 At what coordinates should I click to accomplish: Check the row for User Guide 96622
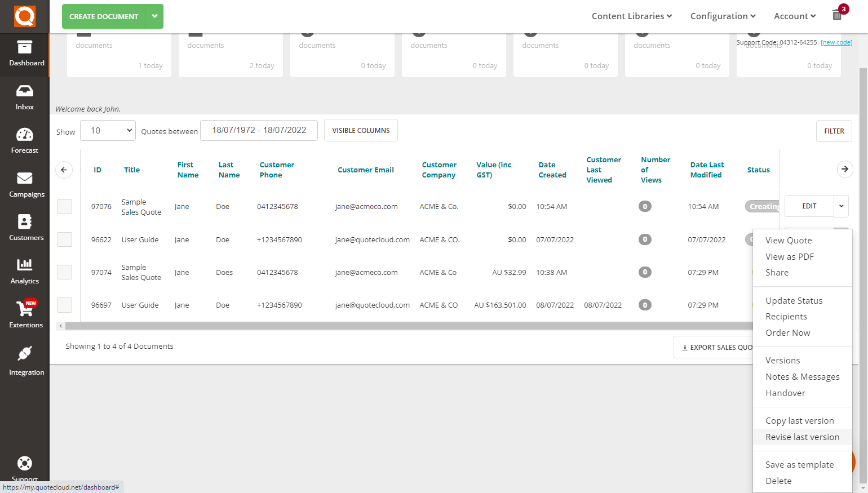coord(64,239)
